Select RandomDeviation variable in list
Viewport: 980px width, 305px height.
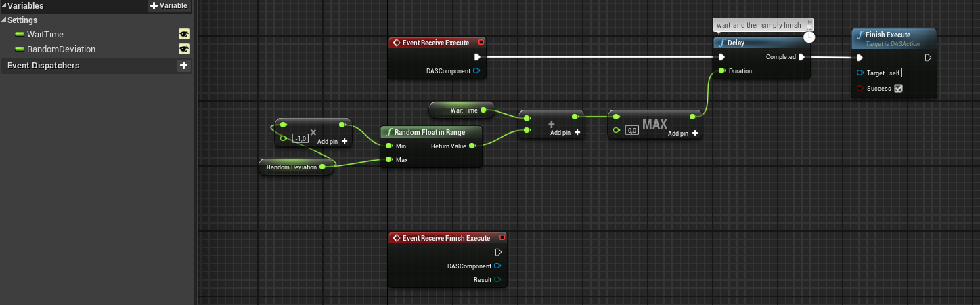(x=61, y=49)
